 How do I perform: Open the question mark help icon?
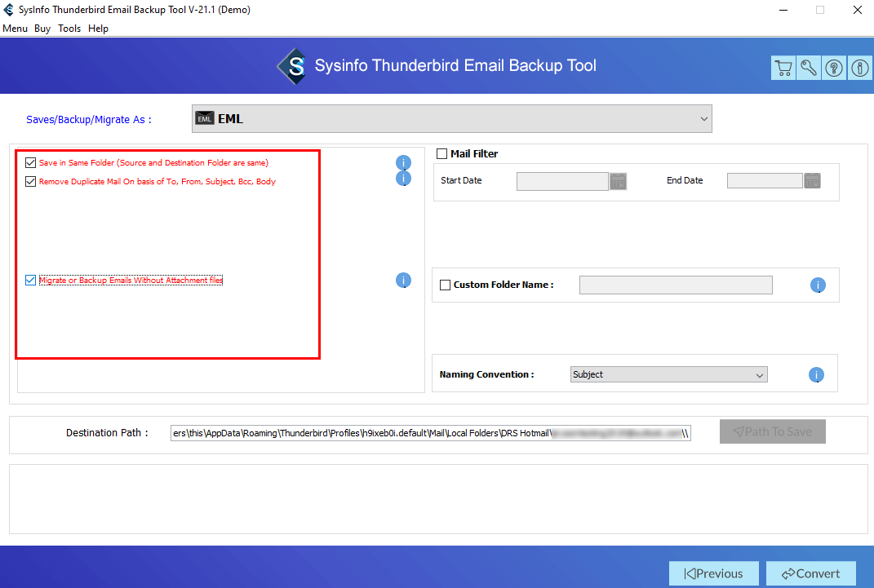pos(834,68)
